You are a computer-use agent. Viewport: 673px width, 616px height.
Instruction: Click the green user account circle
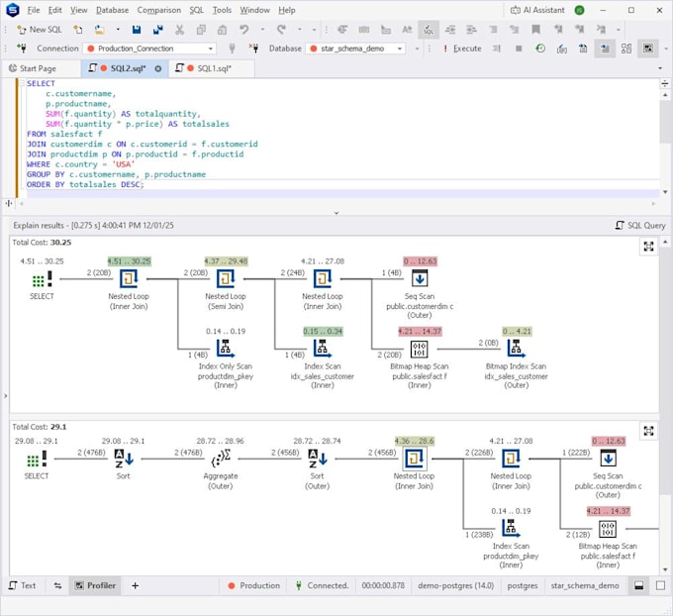tap(579, 10)
